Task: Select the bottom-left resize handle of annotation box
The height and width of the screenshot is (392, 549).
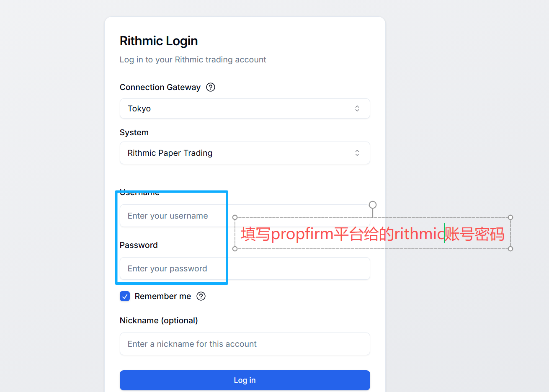Action: tap(235, 249)
